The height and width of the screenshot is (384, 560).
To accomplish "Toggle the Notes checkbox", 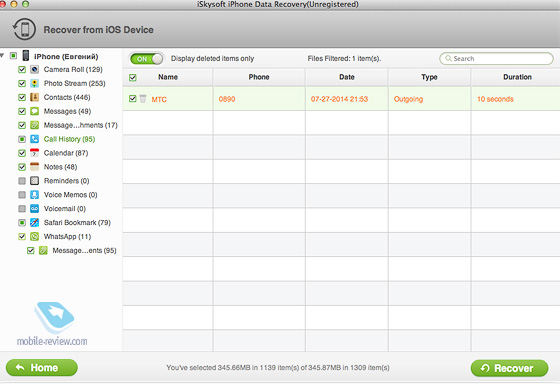I will 22,167.
